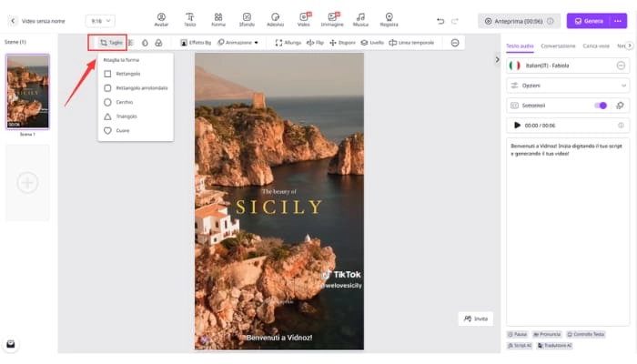Screen dimensions: 637x364
Task: Click the Allunga stretch tool
Action: [x=288, y=43]
